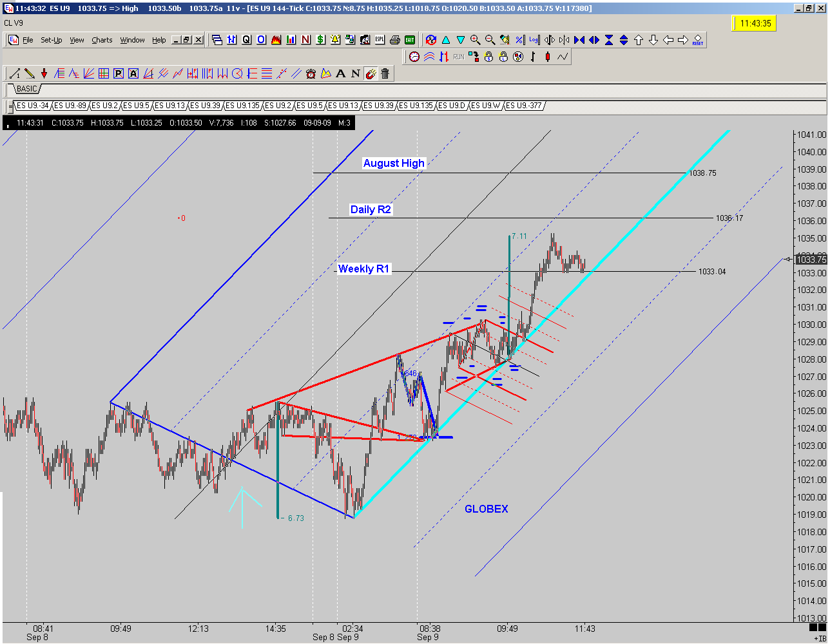Screen dimensions: 830x644
Task: Click the magnifier zoom in icon
Action: (x=476, y=40)
